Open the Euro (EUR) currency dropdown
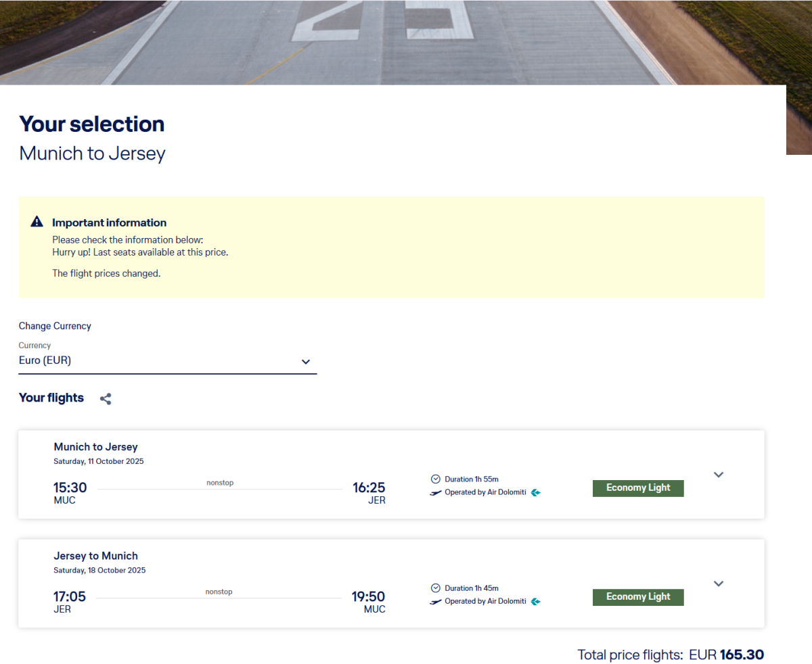 167,361
